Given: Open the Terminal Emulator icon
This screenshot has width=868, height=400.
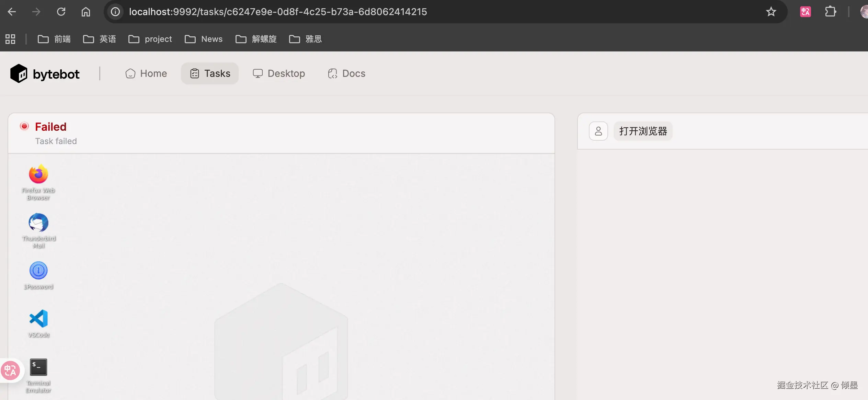Looking at the screenshot, I should 38,367.
